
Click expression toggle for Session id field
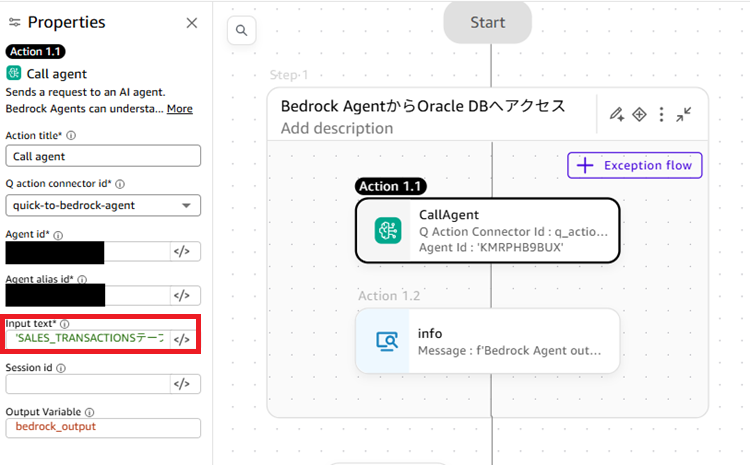tap(182, 384)
